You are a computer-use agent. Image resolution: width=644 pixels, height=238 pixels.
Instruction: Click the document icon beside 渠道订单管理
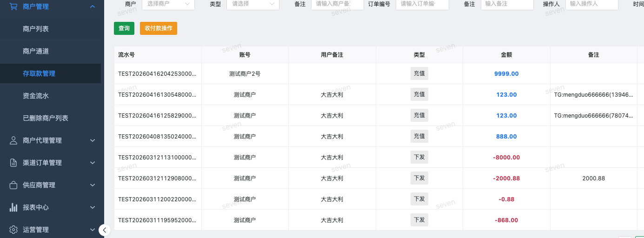coord(13,163)
